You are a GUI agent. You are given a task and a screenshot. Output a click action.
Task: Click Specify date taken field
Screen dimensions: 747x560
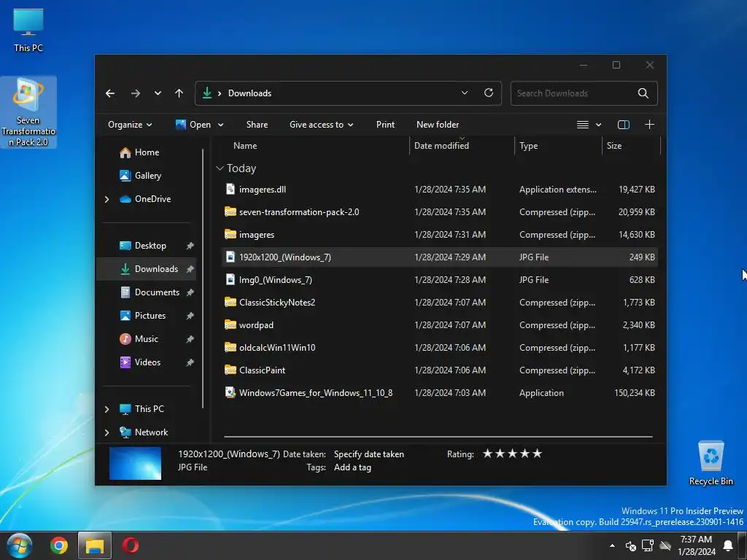pyautogui.click(x=368, y=454)
